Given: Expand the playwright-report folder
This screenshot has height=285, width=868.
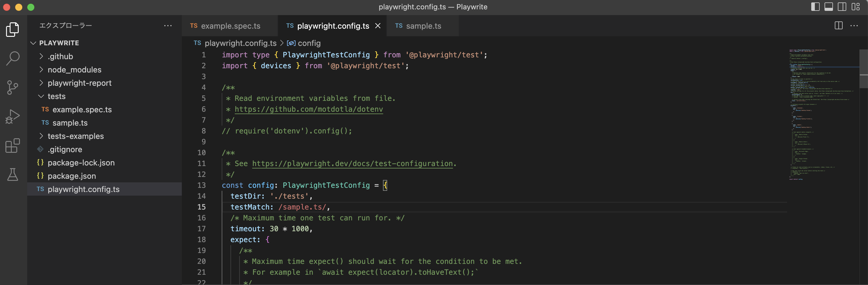Looking at the screenshot, I should coord(104,83).
